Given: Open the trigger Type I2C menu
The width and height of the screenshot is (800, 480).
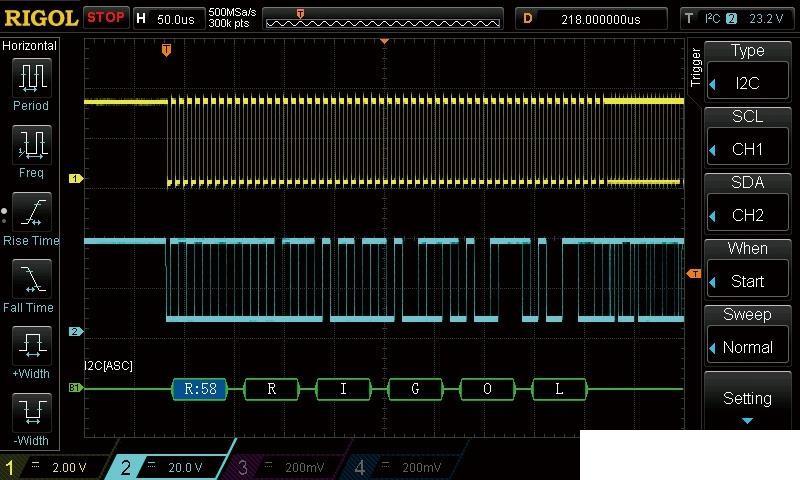Looking at the screenshot, I should coord(747,73).
